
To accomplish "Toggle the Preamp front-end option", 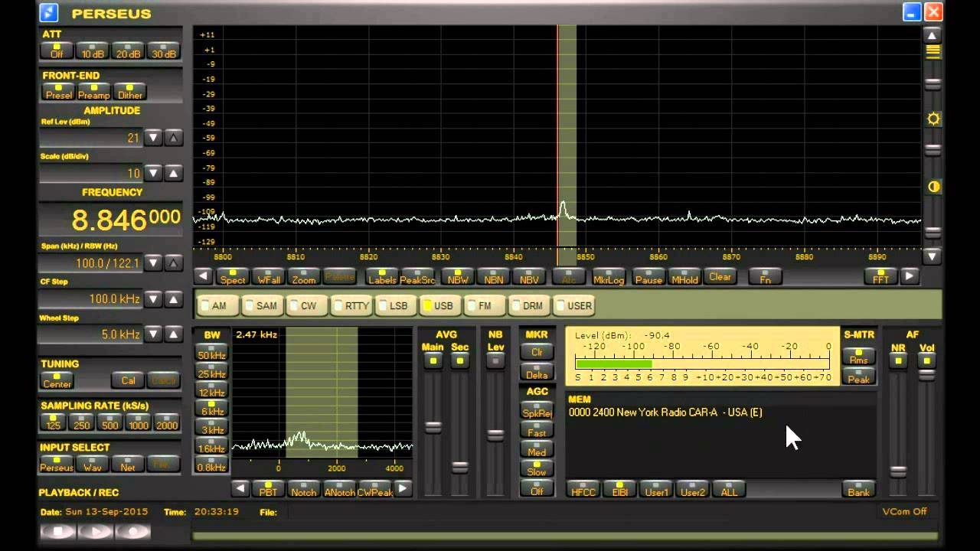I will [93, 93].
